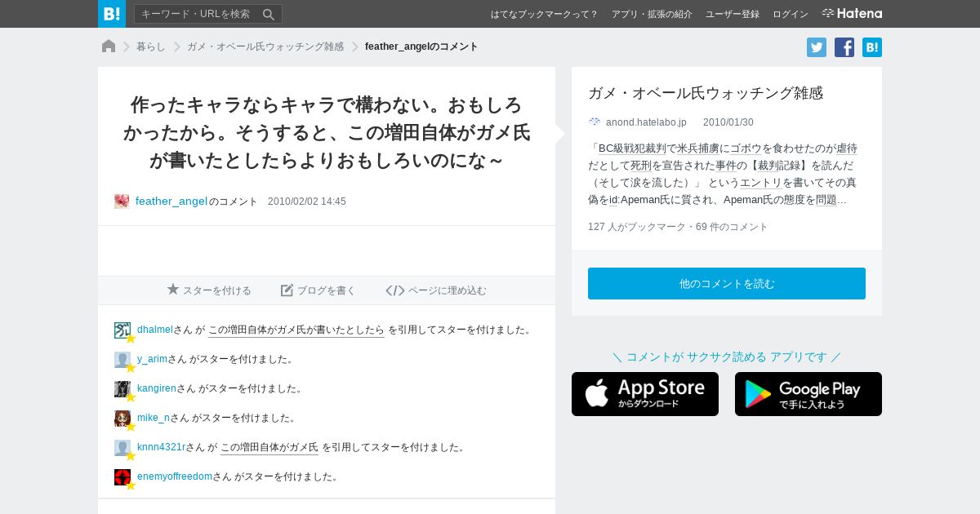The height and width of the screenshot is (514, 980).
Task: Open App Store download badge
Action: pos(645,394)
